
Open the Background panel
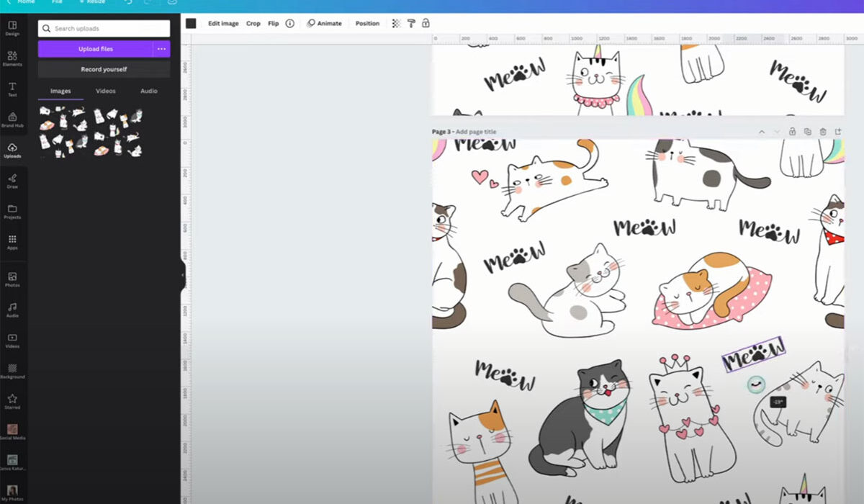point(12,371)
